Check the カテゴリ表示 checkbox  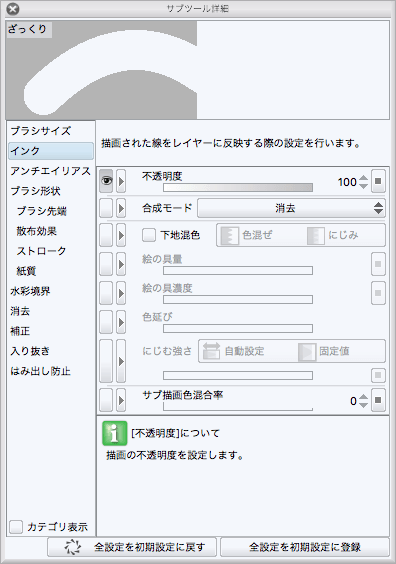click(16, 527)
